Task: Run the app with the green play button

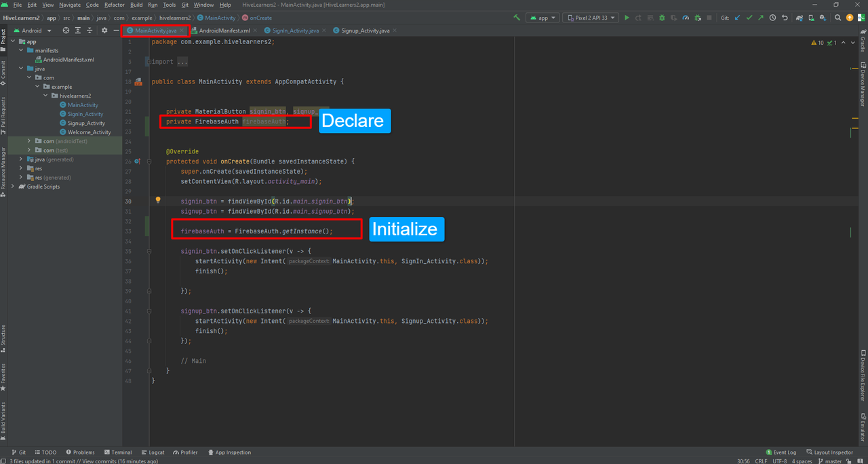Action: click(x=627, y=18)
